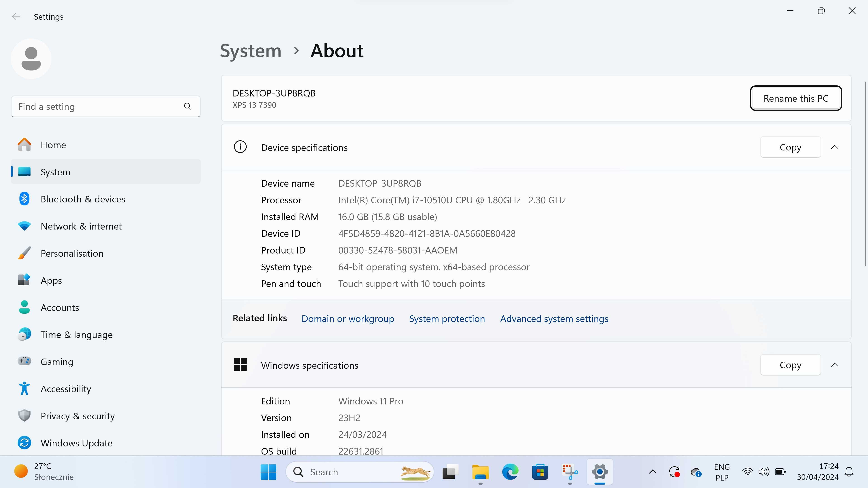Click the Personalisation paintbrush icon

[24, 253]
